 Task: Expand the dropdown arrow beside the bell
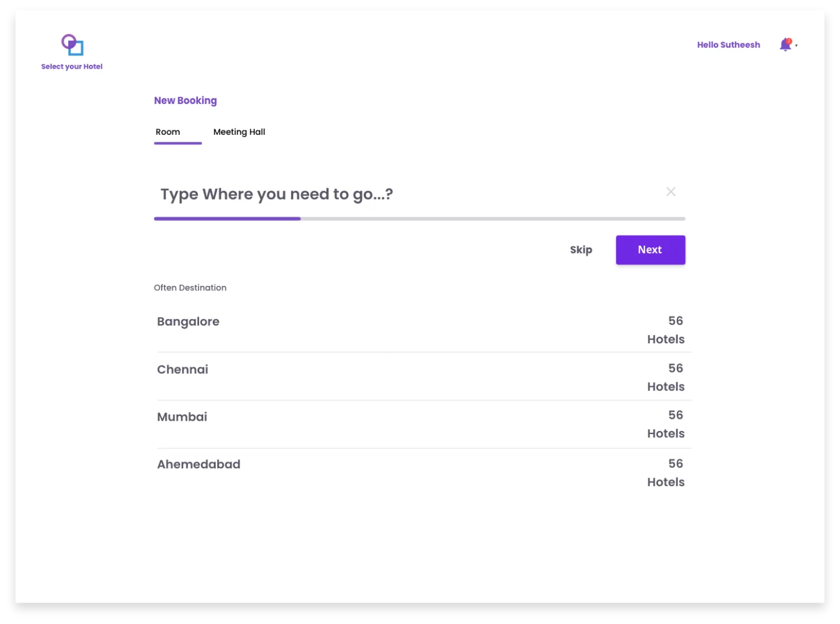tap(796, 45)
